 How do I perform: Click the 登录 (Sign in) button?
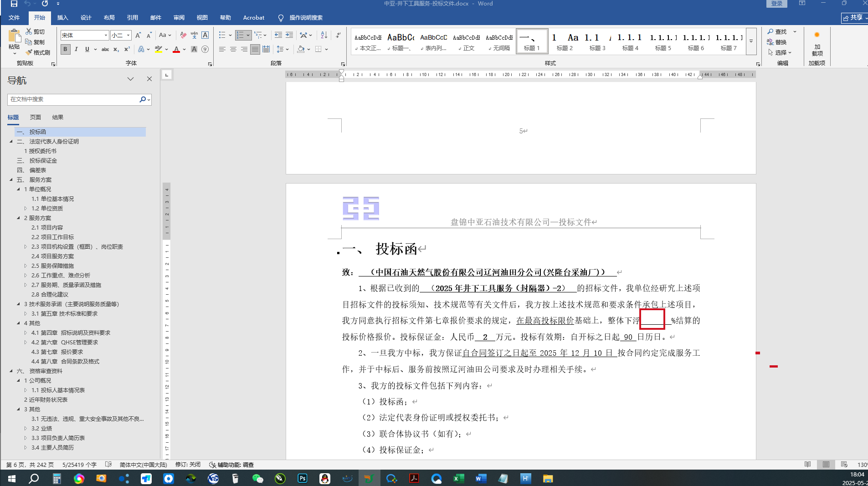point(777,4)
